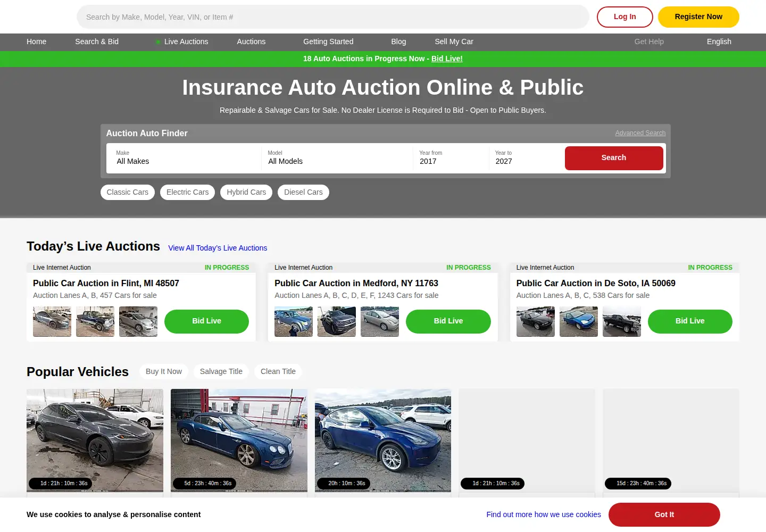Open the Log In page
Viewport: 766px width, 532px height.
pyautogui.click(x=625, y=17)
